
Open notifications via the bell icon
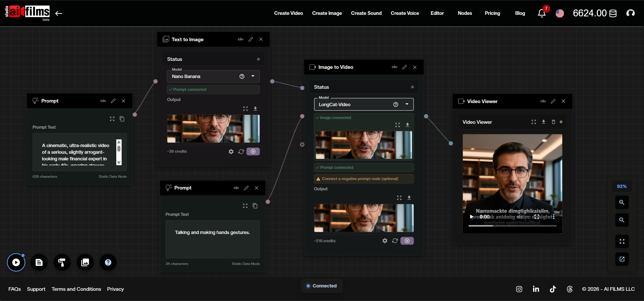click(x=542, y=13)
